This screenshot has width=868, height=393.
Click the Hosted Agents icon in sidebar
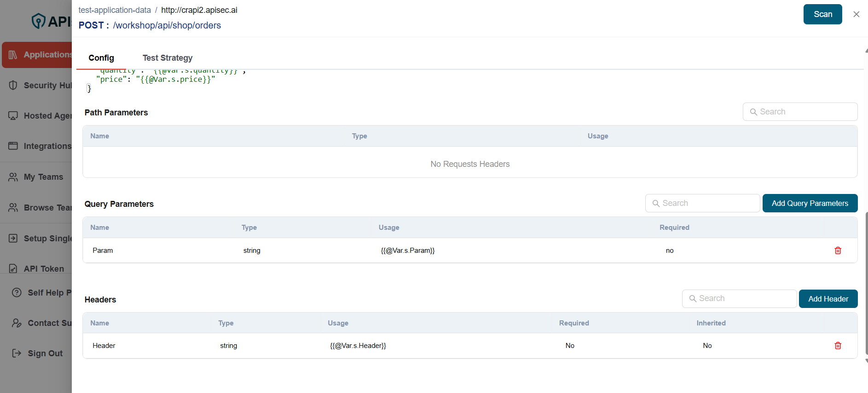[x=13, y=116]
